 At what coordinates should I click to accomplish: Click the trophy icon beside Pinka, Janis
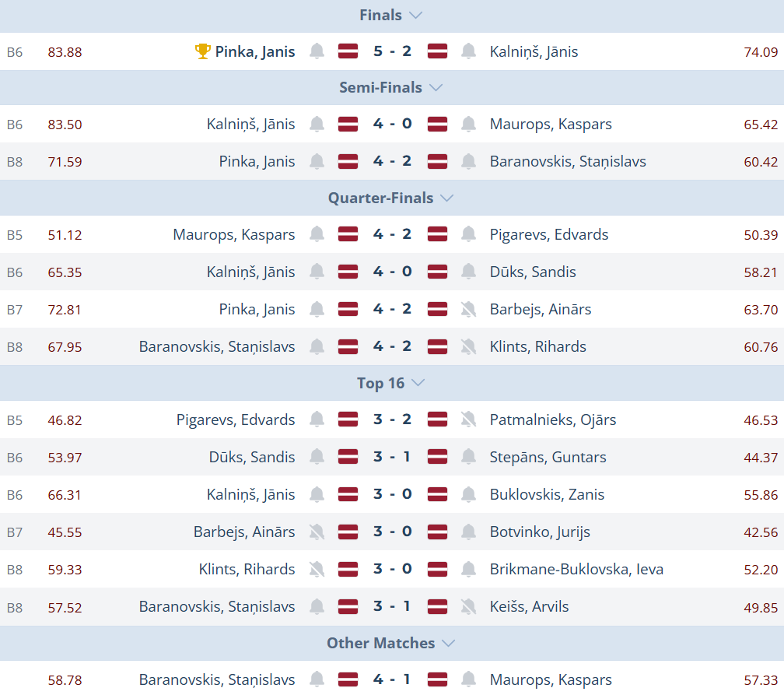point(203,51)
